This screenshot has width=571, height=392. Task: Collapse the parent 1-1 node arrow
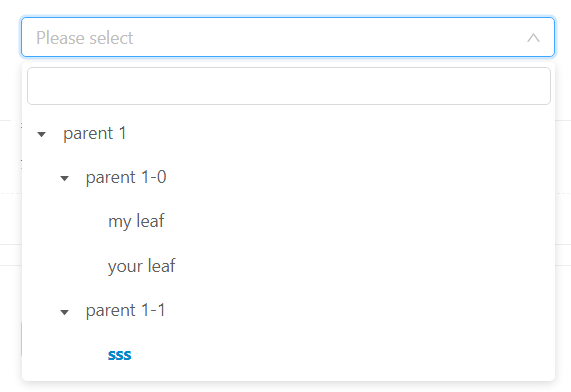coord(64,312)
